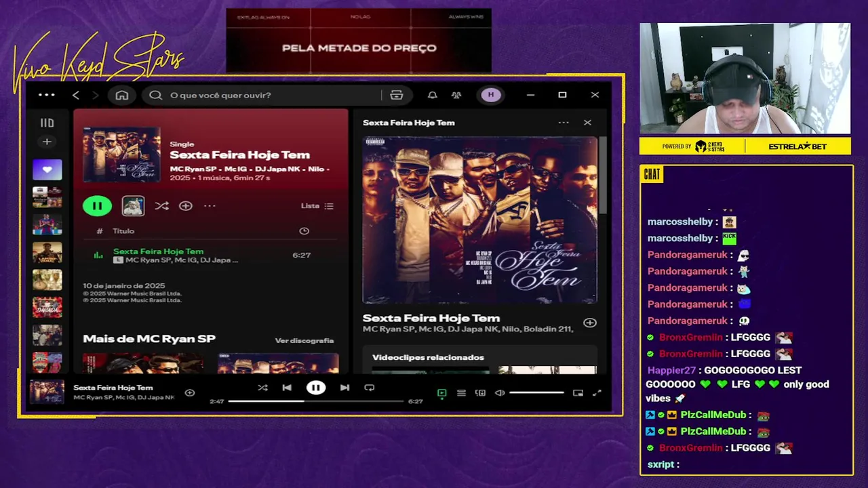Viewport: 868px width, 488px height.
Task: Select 'Sexta Feira Hoje Tem' track row title
Action: (x=158, y=251)
